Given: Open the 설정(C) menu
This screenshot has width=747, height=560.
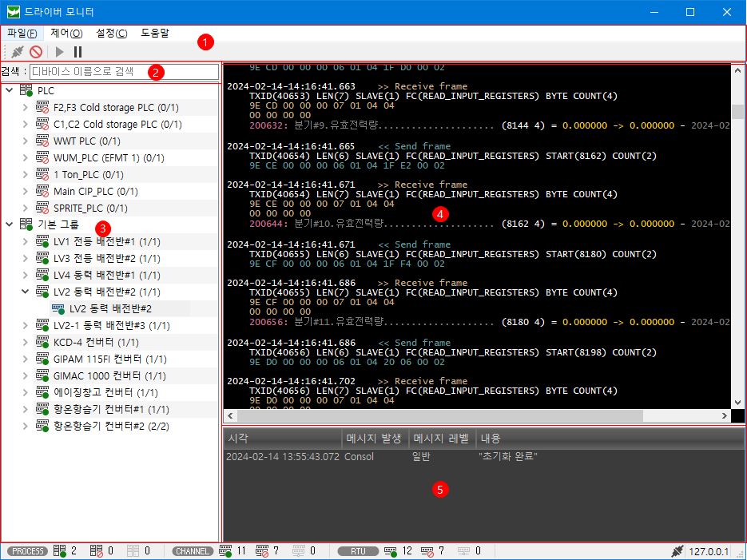Looking at the screenshot, I should click(x=112, y=34).
